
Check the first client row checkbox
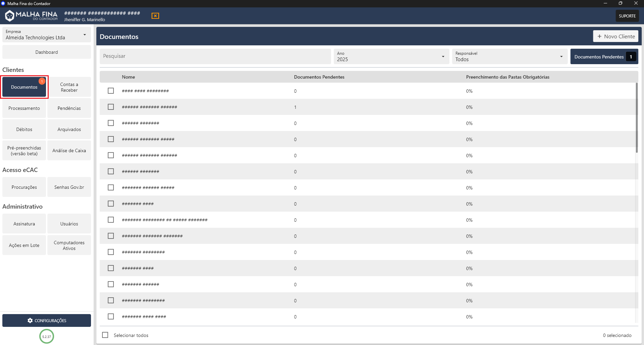coord(111,91)
